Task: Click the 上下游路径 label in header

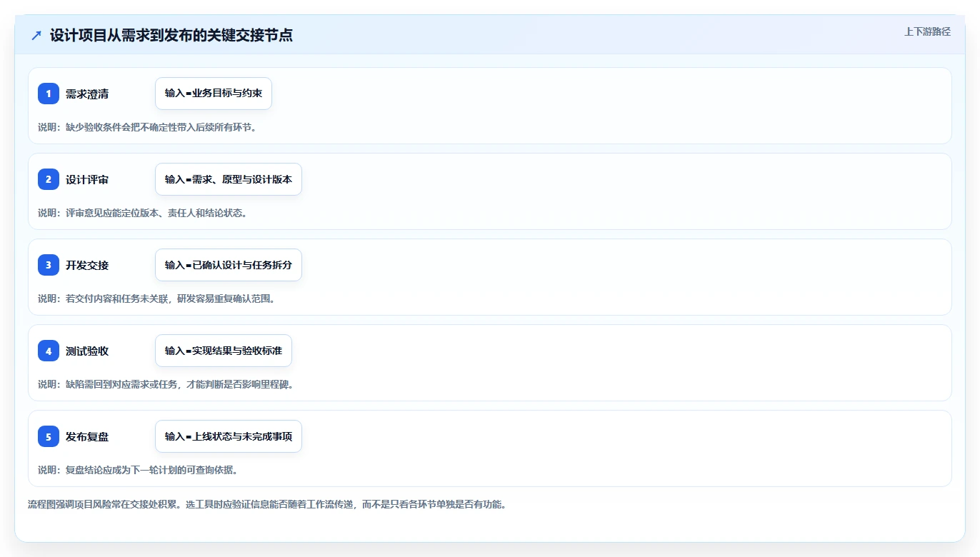Action: pos(927,31)
